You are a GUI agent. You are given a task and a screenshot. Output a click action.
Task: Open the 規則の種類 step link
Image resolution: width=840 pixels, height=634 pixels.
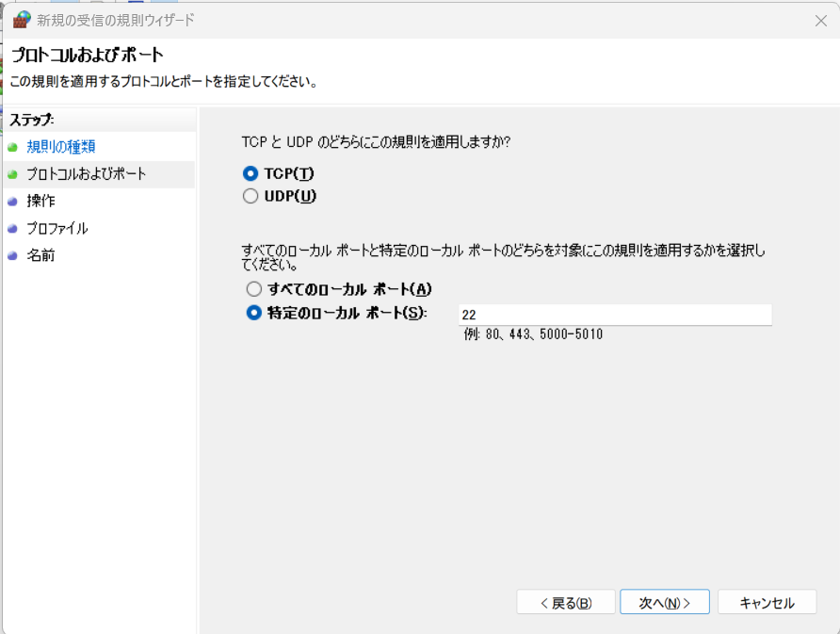point(60,147)
